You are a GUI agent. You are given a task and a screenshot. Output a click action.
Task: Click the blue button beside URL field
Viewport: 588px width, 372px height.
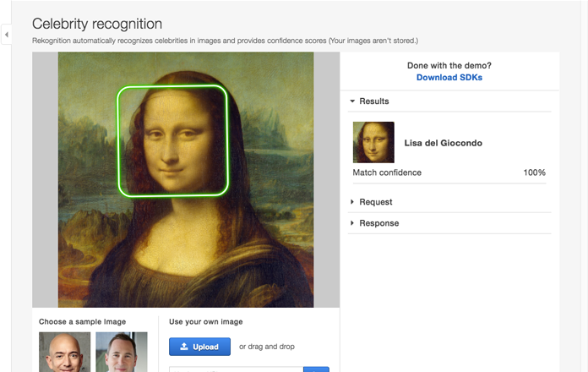click(x=316, y=369)
